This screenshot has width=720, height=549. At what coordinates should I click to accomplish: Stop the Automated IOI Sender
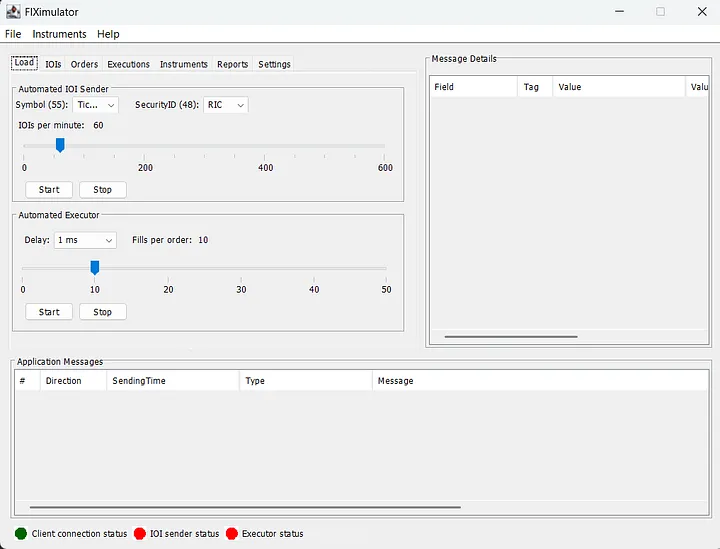pos(102,190)
